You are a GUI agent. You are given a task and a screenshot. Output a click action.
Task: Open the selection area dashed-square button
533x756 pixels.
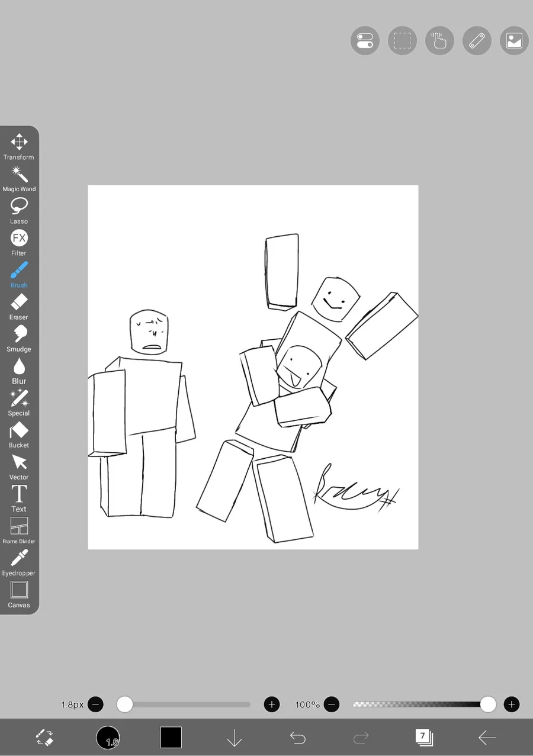402,41
